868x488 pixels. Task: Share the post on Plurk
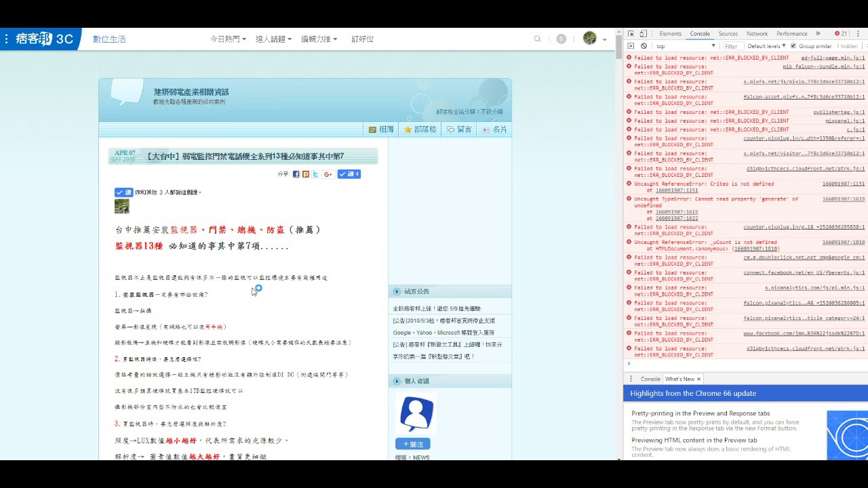306,174
